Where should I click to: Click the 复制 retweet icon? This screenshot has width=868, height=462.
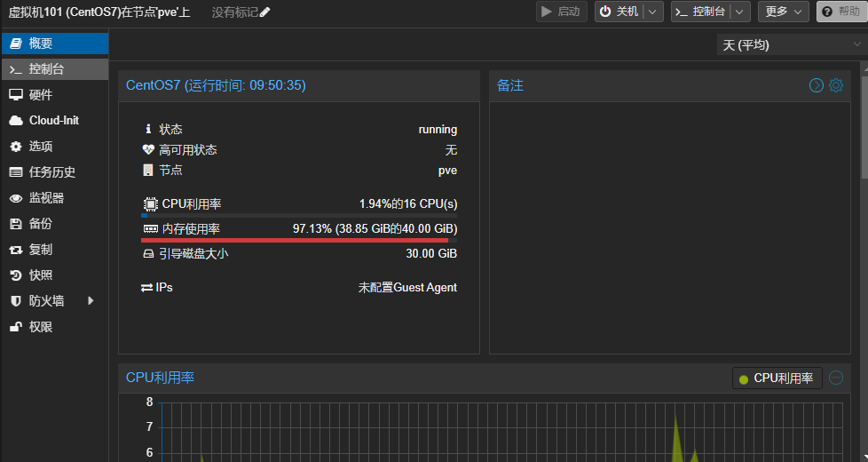(16, 250)
